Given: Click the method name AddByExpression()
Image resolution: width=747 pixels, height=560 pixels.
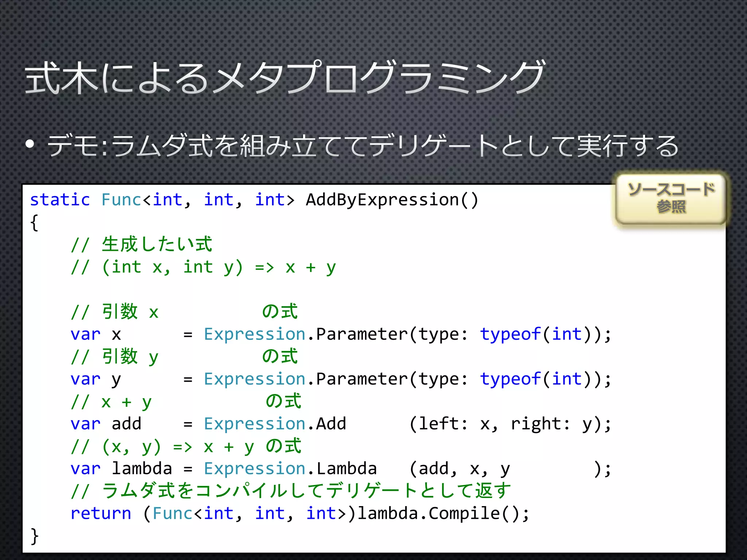Looking at the screenshot, I should pos(392,200).
